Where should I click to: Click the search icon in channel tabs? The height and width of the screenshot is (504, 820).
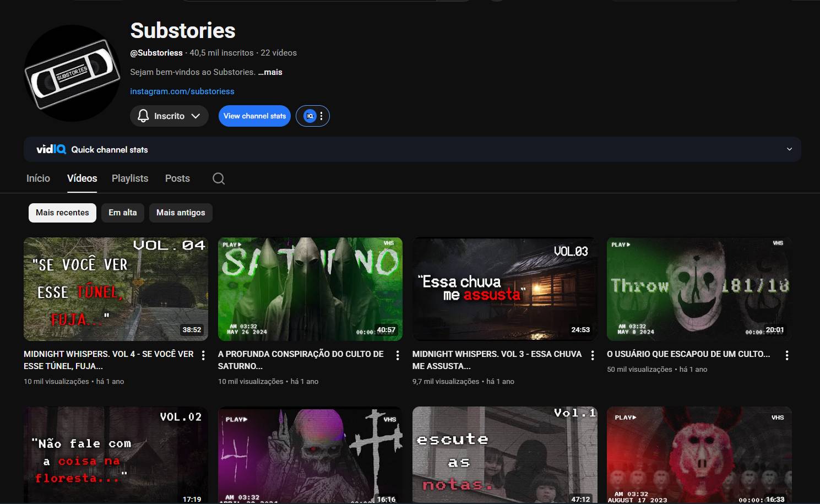click(x=219, y=178)
